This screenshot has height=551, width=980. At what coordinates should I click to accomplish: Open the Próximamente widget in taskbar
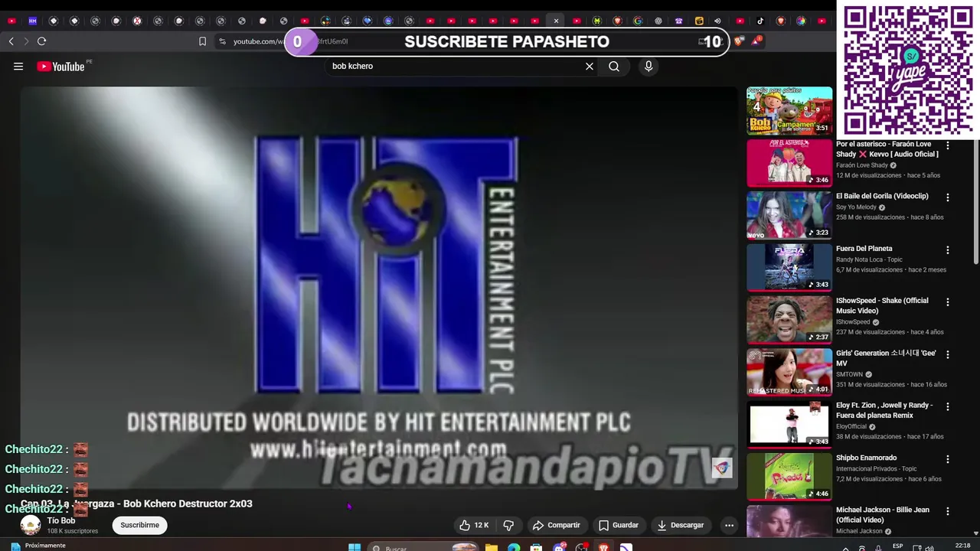38,546
